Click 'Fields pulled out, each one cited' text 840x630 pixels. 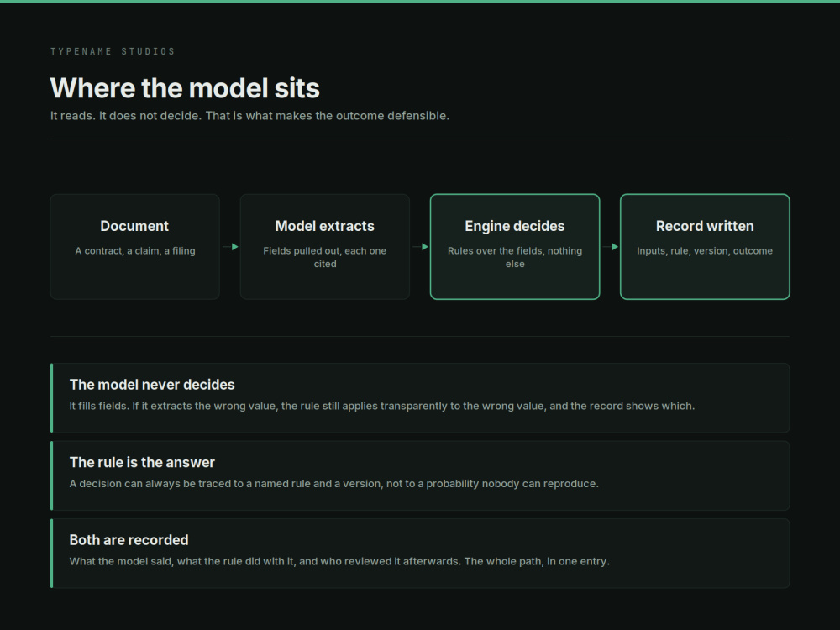(324, 257)
